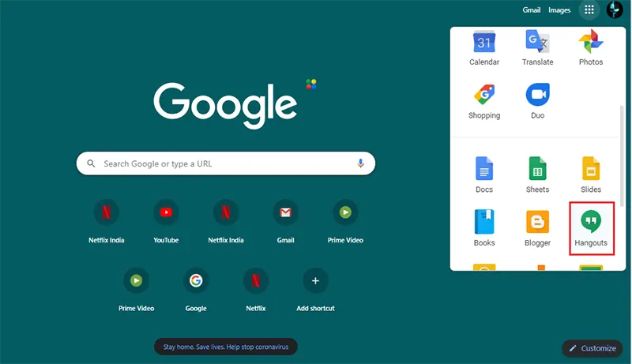
Task: Click the voice search microphone icon
Action: [360, 163]
